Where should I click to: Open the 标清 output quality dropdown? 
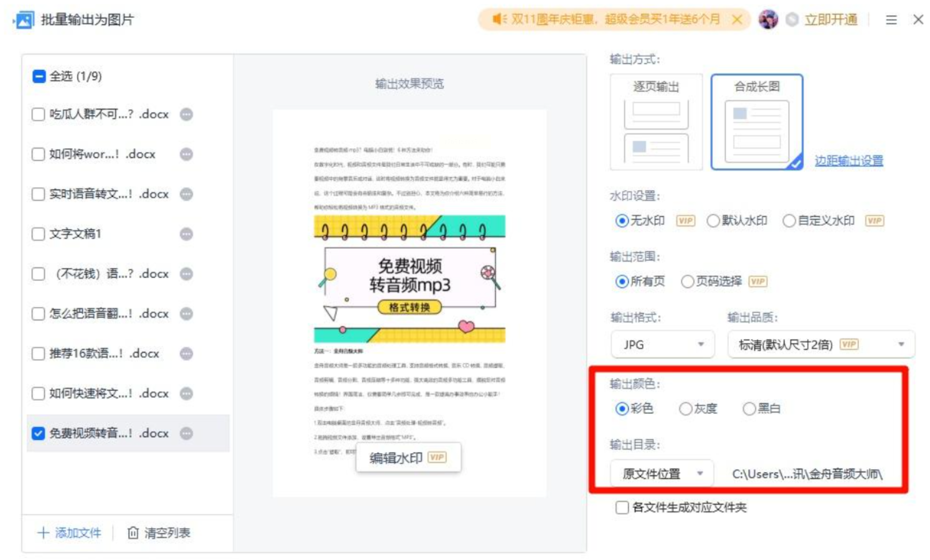click(821, 344)
